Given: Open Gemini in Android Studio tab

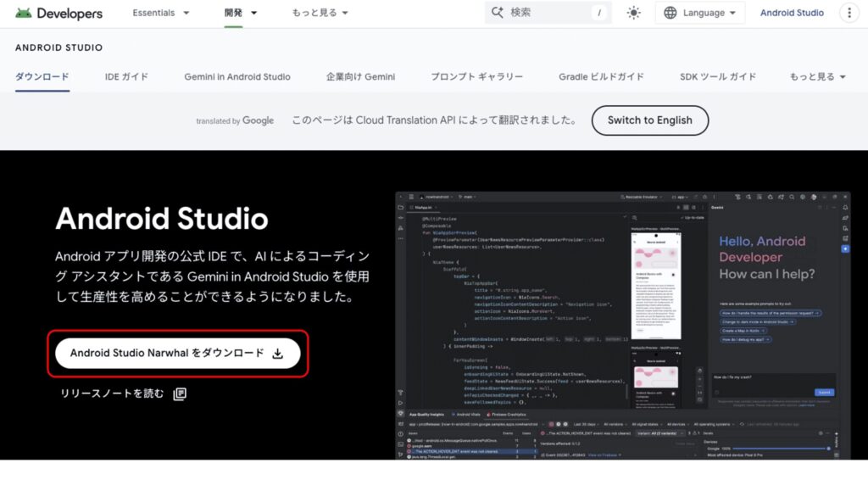Looking at the screenshot, I should point(237,77).
